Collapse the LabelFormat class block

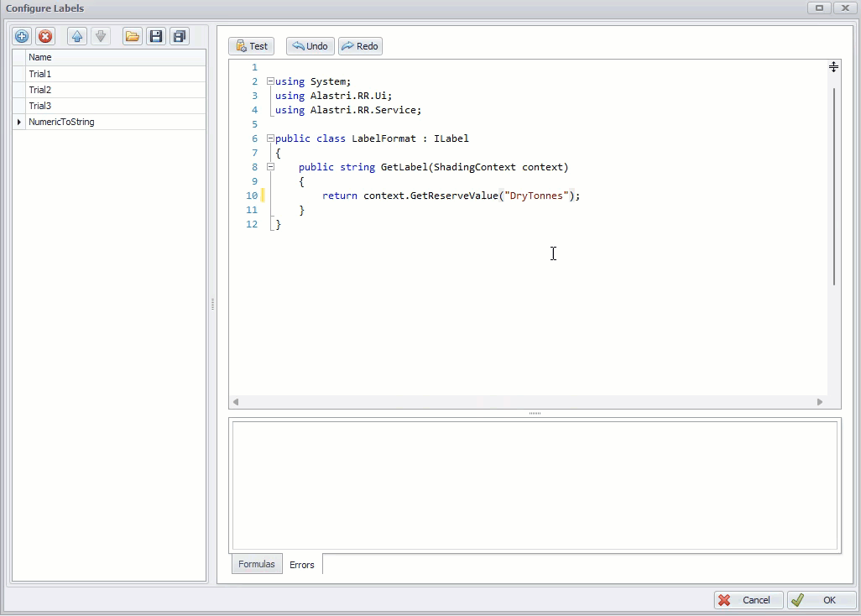tap(270, 138)
